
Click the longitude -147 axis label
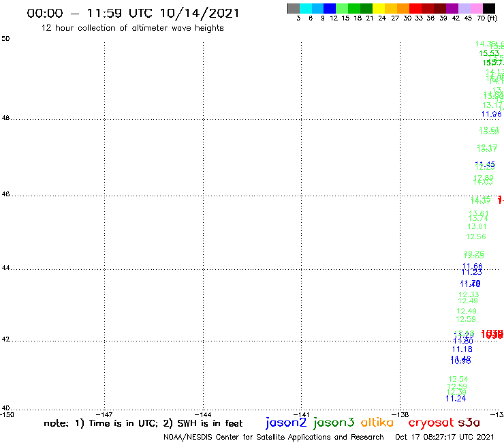coord(104,414)
